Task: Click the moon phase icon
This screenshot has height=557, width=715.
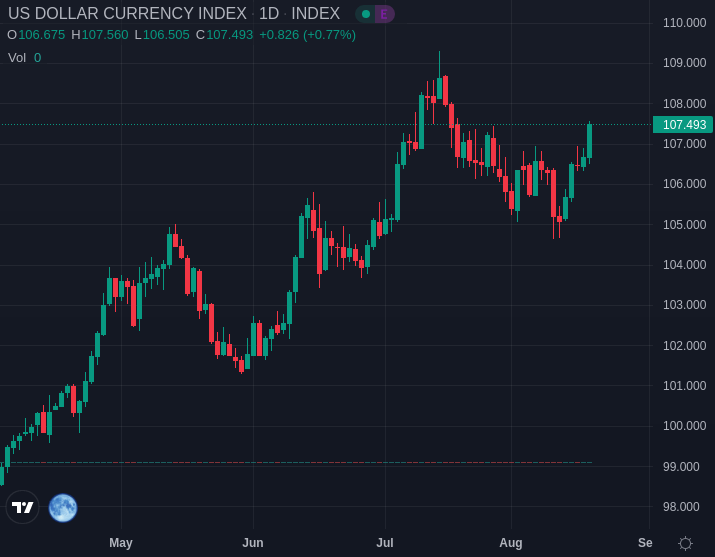Action: pyautogui.click(x=63, y=508)
